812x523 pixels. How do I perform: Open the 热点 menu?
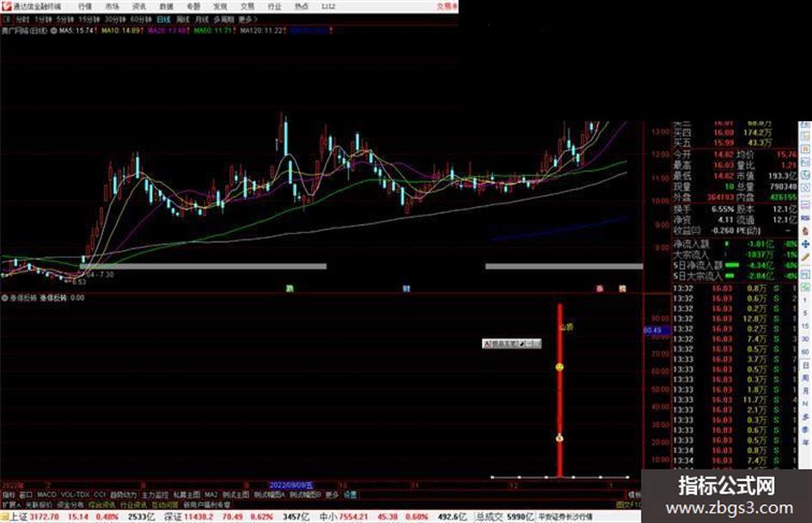click(x=301, y=7)
